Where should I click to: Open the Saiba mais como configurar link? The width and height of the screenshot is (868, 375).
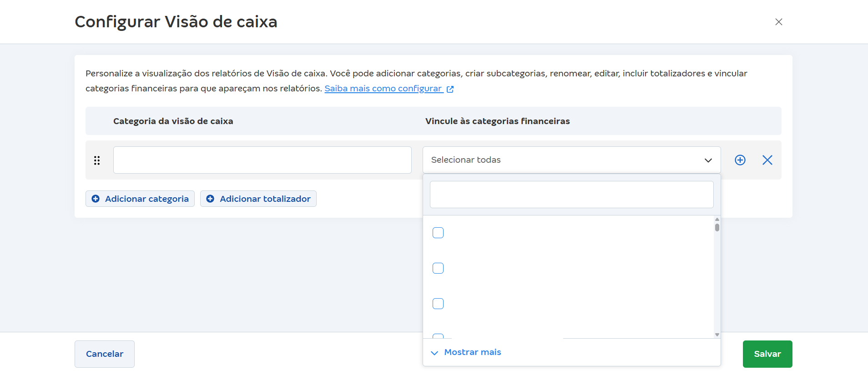[x=384, y=89]
